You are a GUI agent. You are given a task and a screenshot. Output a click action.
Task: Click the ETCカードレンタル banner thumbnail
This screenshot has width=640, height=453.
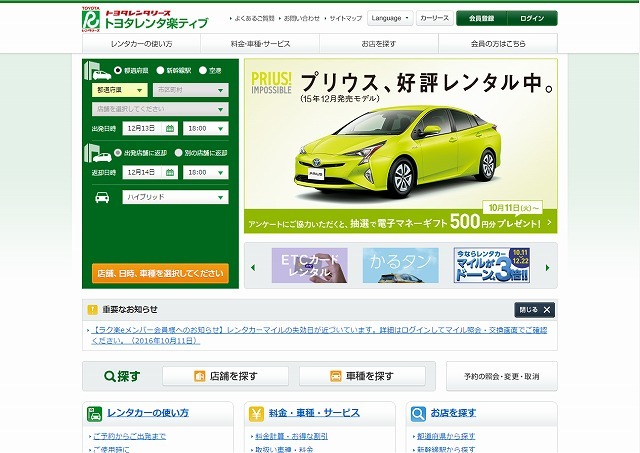pyautogui.click(x=309, y=266)
